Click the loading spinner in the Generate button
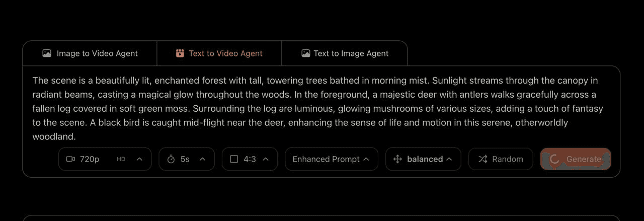Screen dimensions: 644x221 click(554, 159)
